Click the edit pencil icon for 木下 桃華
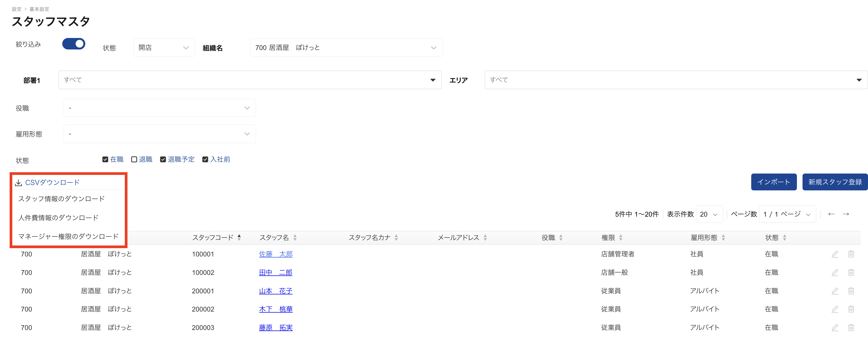This screenshot has height=338, width=868. tap(835, 309)
